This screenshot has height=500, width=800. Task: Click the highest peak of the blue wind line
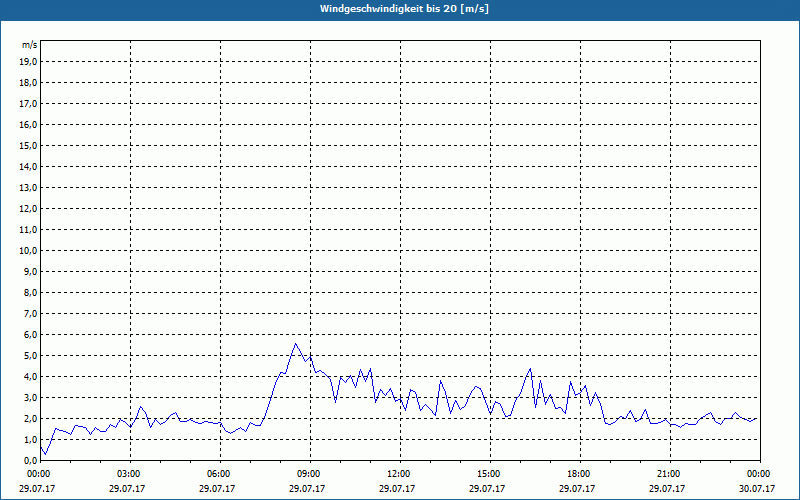[x=295, y=344]
